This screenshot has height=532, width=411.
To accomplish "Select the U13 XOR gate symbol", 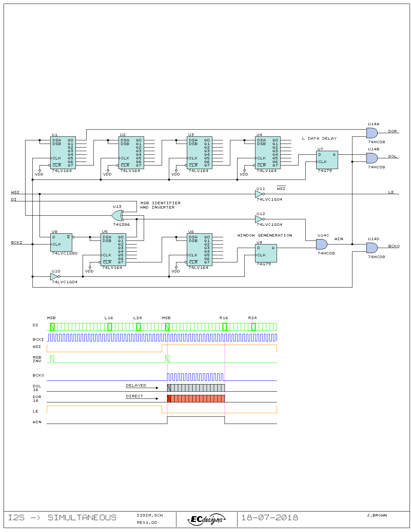I will tap(117, 215).
